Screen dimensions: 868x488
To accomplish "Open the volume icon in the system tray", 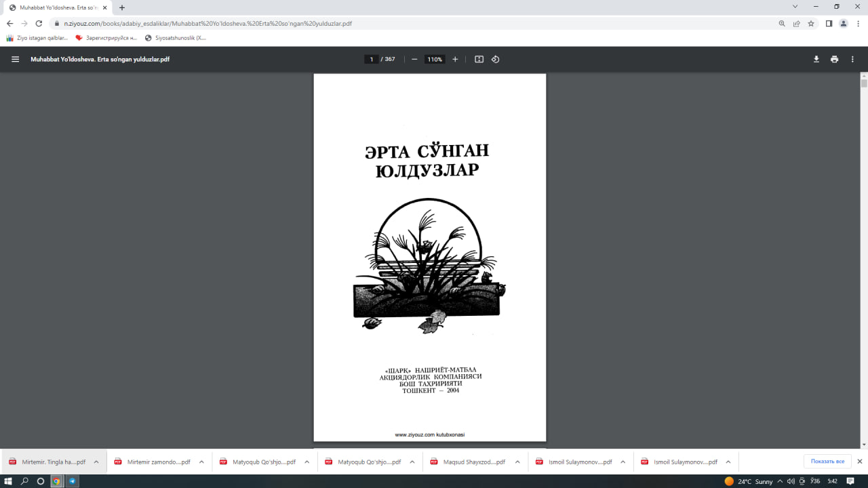I will [x=791, y=481].
